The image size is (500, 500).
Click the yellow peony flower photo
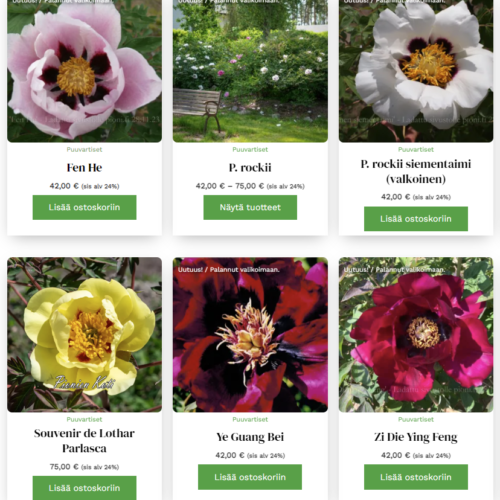(x=84, y=334)
